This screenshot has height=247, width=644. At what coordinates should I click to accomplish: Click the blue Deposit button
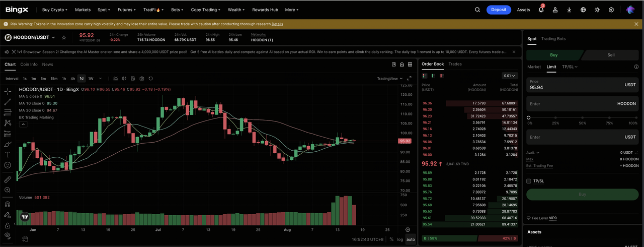499,10
